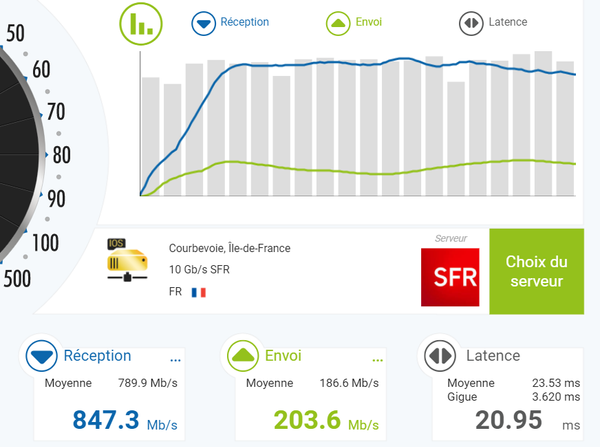This screenshot has height=447, width=600.
Task: Click the Gigue 3.620 ms value
Action: click(556, 396)
